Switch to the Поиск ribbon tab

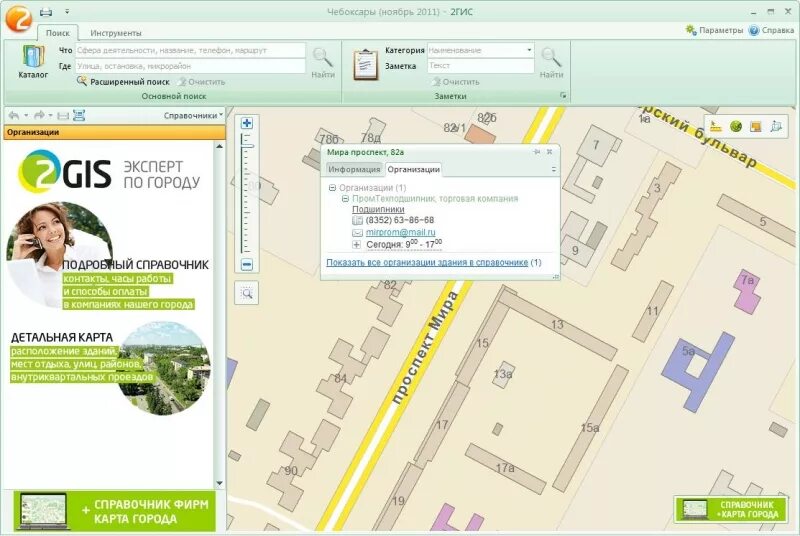pyautogui.click(x=58, y=33)
